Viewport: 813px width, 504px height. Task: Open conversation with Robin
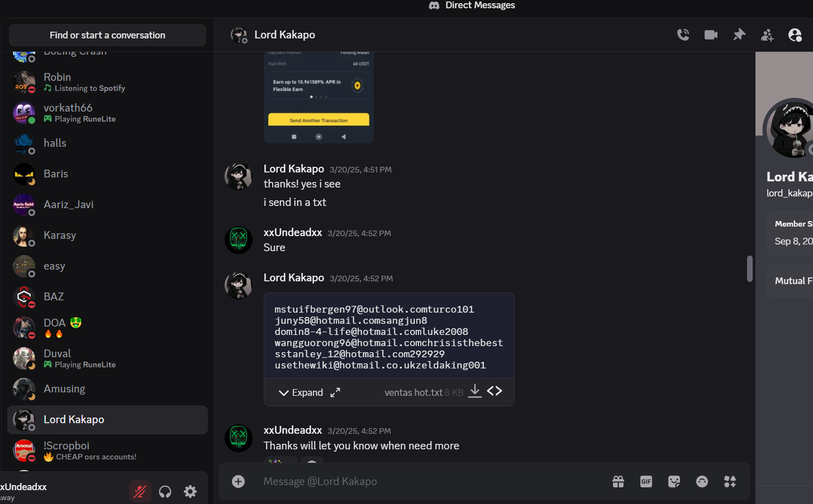107,82
